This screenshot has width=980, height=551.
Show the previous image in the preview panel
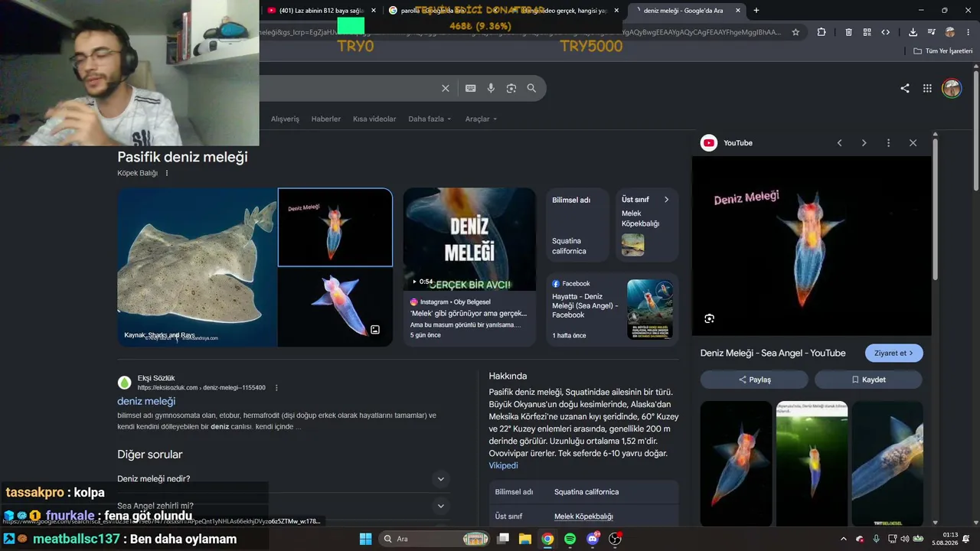point(839,143)
